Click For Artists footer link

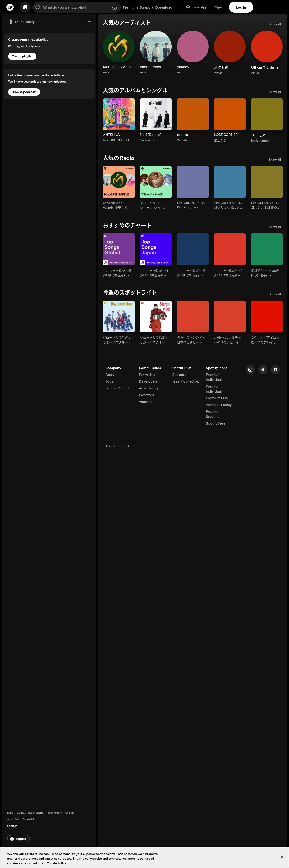click(x=147, y=375)
